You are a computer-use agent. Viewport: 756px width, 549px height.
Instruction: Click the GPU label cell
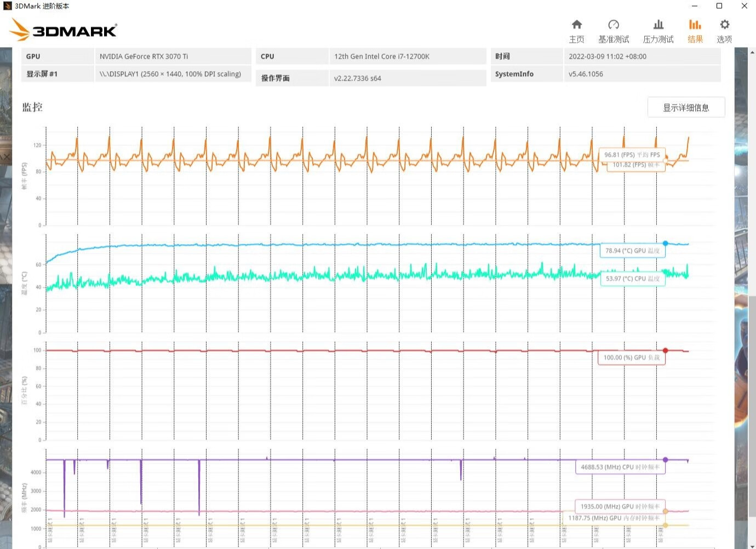tap(58, 56)
